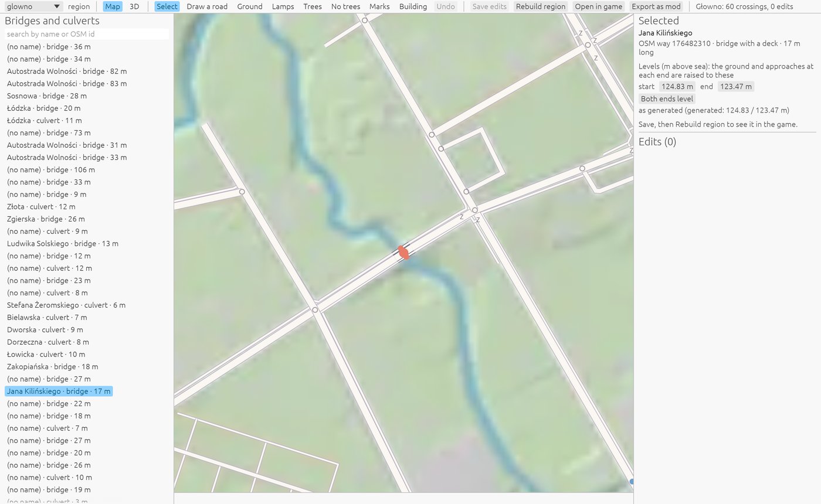The image size is (821, 504).
Task: Edit the end level value 123.47 m
Action: 735,87
